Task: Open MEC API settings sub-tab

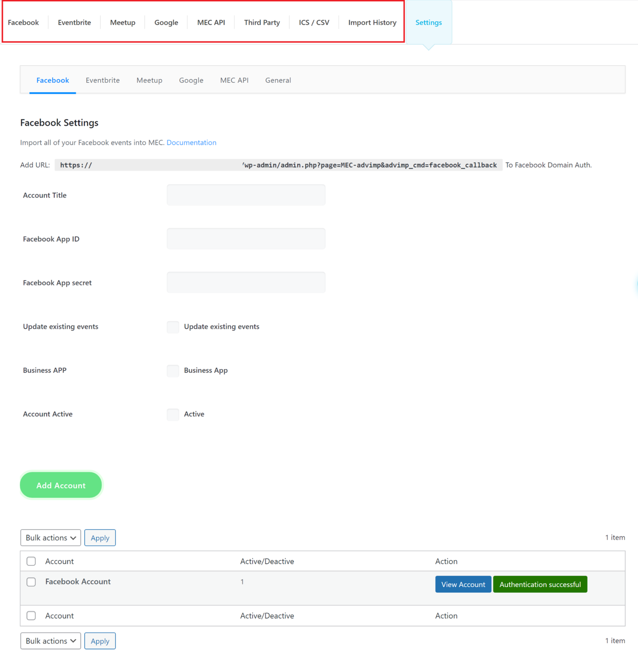Action: pos(234,80)
